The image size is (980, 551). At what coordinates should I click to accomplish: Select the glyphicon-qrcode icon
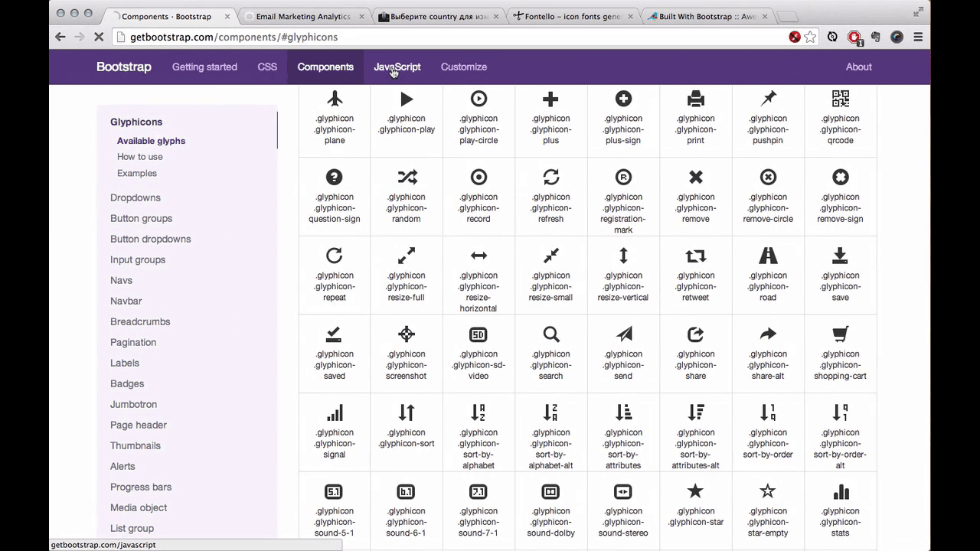(840, 99)
